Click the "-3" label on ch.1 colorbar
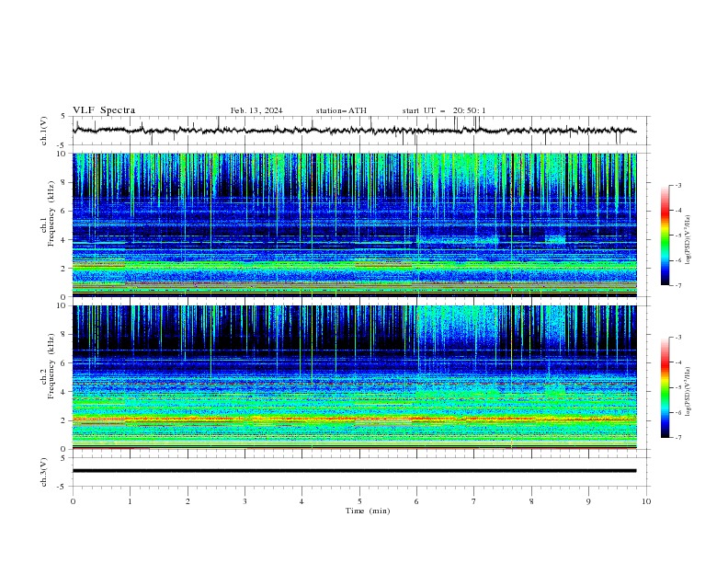The width and height of the screenshot is (728, 563). tap(678, 186)
